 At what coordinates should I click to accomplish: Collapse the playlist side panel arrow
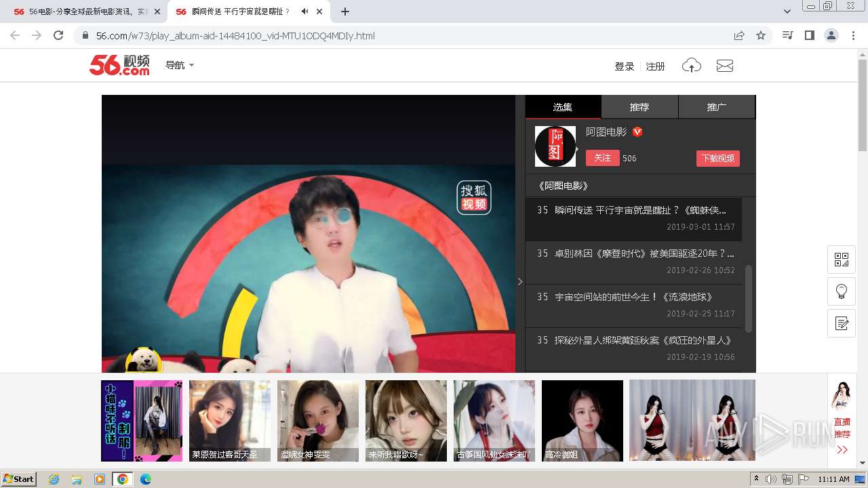520,281
